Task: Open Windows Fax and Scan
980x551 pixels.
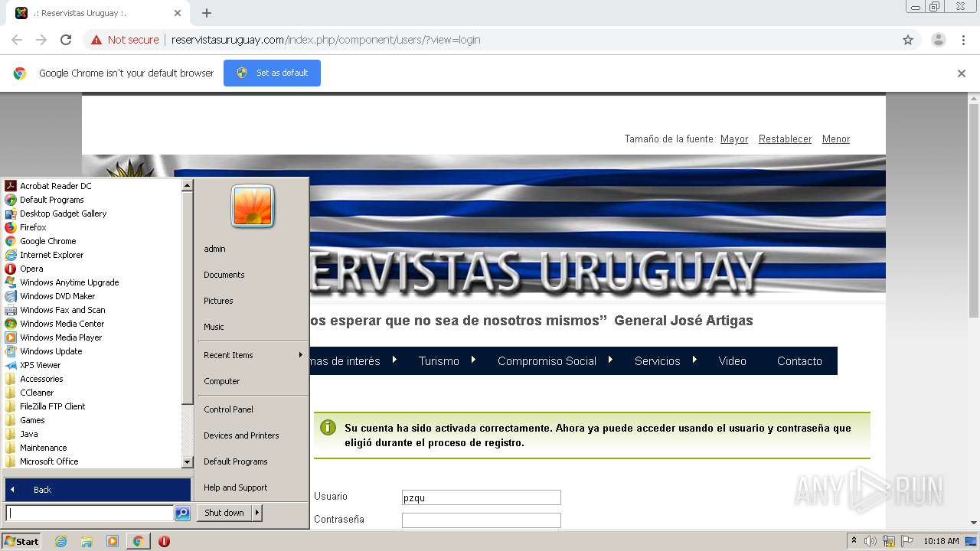Action: tap(63, 310)
